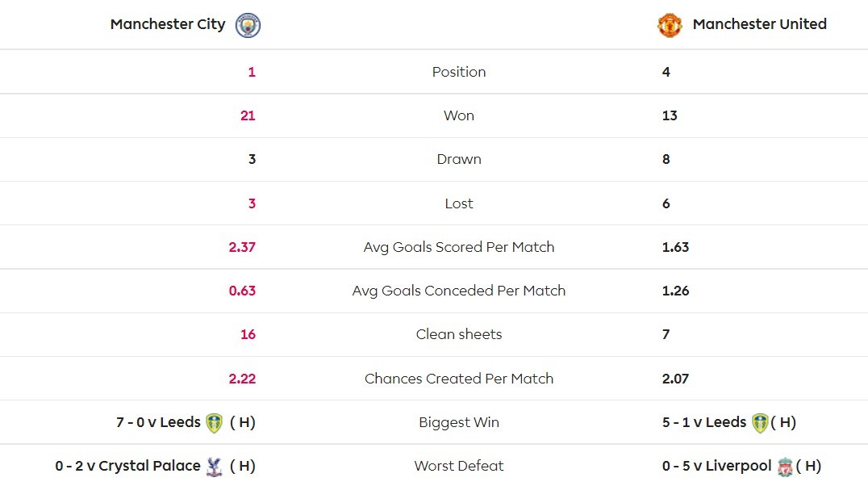
Task: Click United's 5 - 1 v Leeds result
Action: pyautogui.click(x=703, y=422)
